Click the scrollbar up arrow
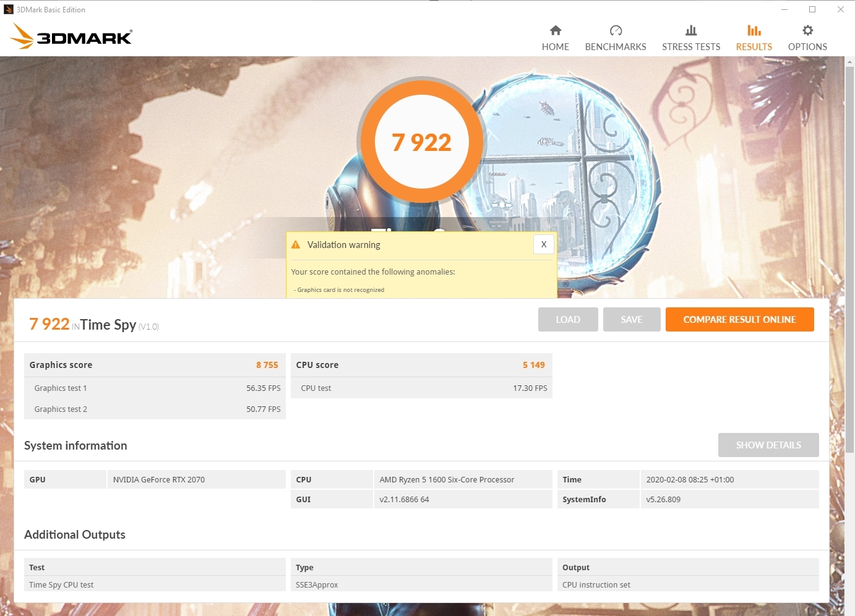 tap(850, 61)
